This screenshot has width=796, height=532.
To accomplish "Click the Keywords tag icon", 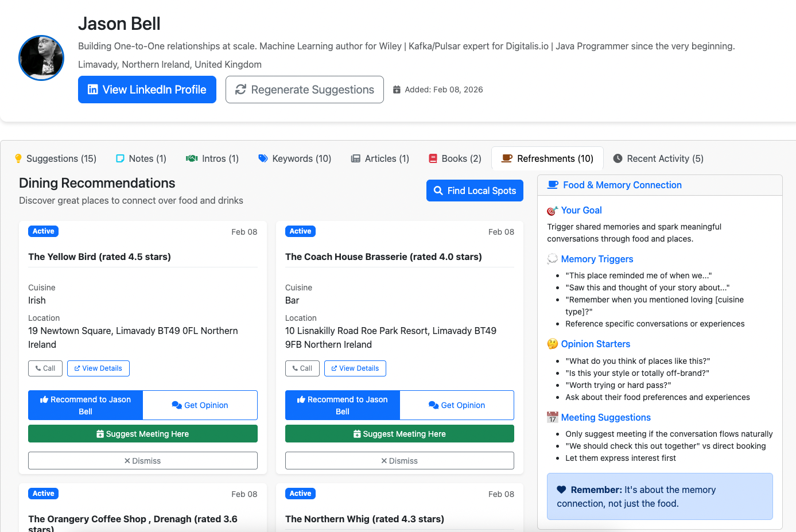I will (x=263, y=158).
